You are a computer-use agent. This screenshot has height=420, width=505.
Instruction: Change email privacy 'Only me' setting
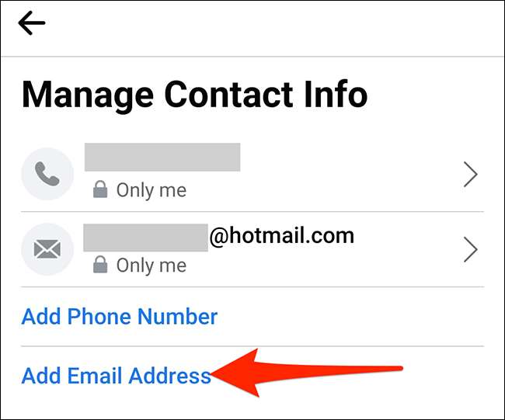(151, 266)
